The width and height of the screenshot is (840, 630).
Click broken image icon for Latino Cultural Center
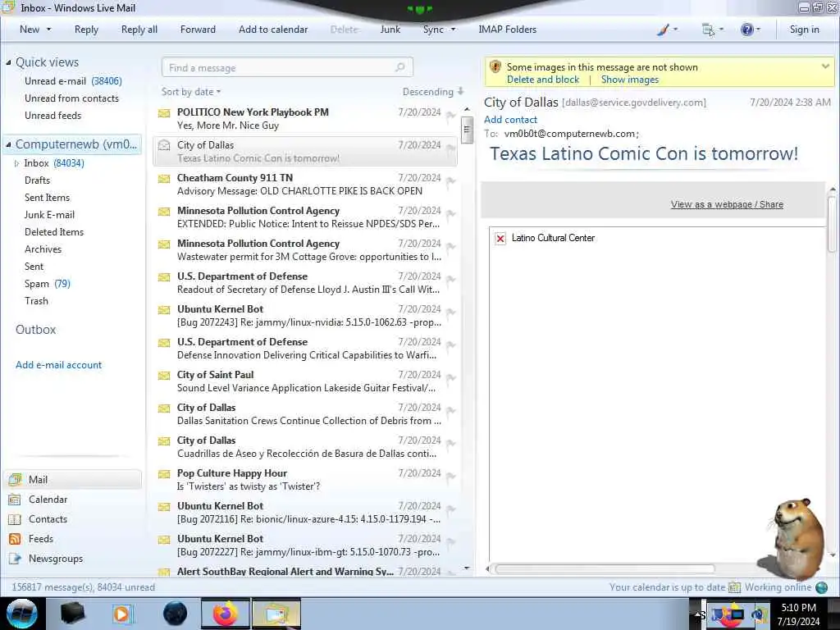point(500,239)
